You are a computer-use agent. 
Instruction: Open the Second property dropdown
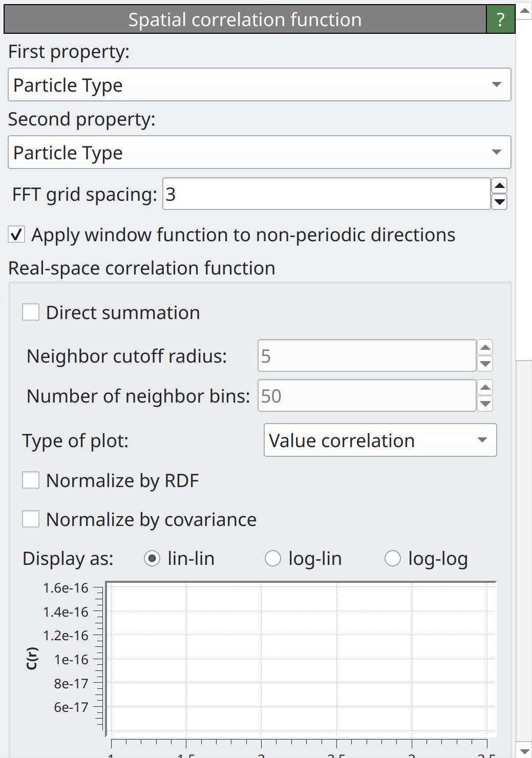click(x=259, y=152)
